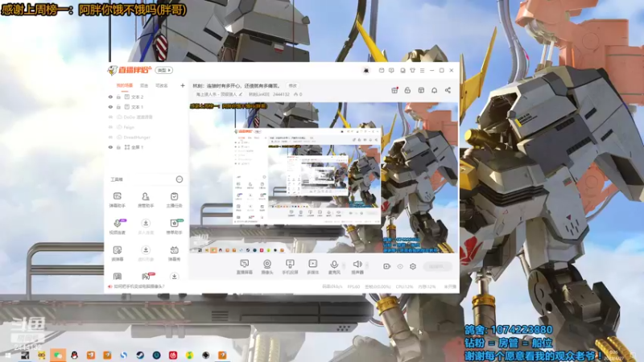Open the 榜单助手 tool with green badge

coord(174,227)
